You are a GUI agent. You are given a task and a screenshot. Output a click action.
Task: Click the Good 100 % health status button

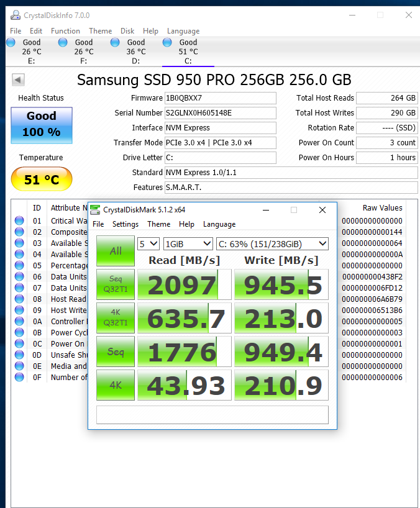tap(42, 125)
